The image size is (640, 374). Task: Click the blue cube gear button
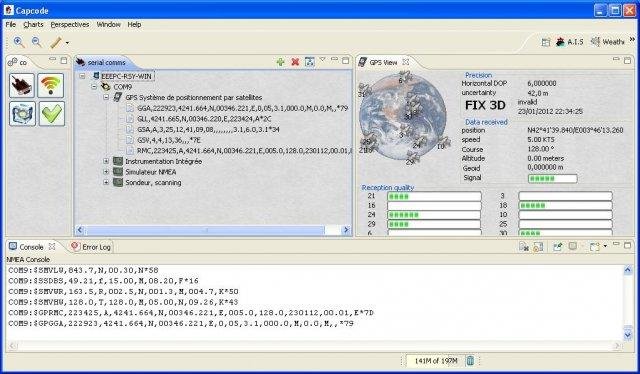[22, 114]
